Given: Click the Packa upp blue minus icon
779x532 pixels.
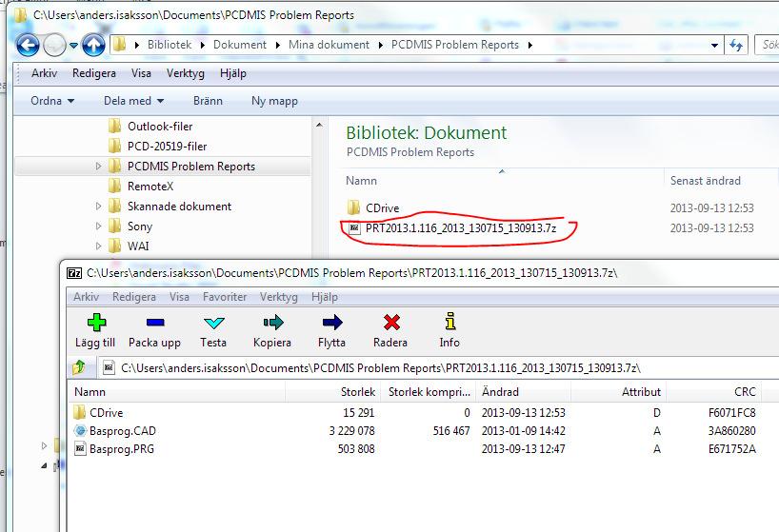Looking at the screenshot, I should (x=155, y=323).
